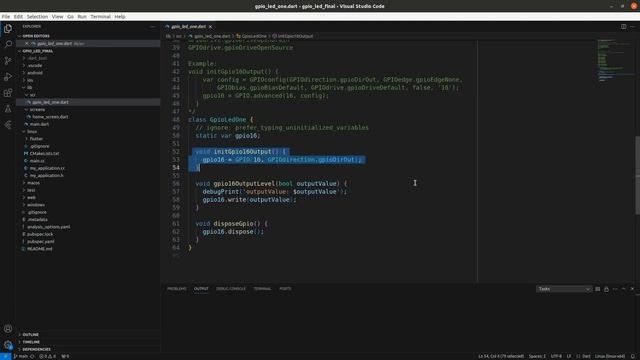Open notifications bell in status bar
Screen dimensions: 640x360
click(x=633, y=356)
